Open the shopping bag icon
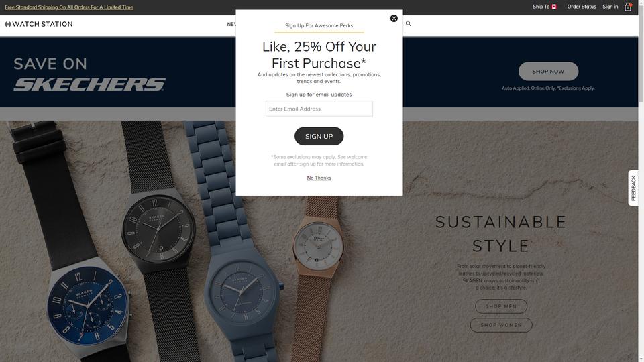 628,7
